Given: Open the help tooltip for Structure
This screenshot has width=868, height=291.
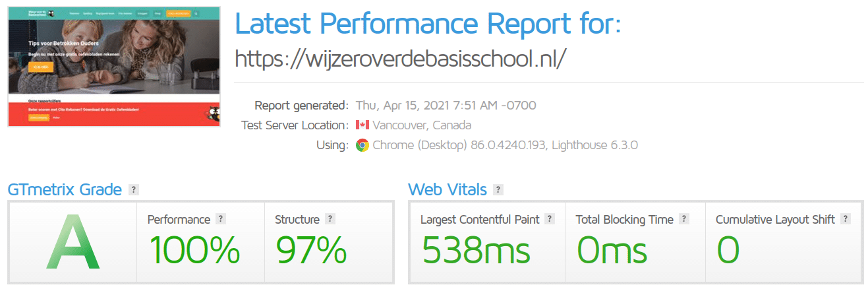Looking at the screenshot, I should pyautogui.click(x=330, y=219).
